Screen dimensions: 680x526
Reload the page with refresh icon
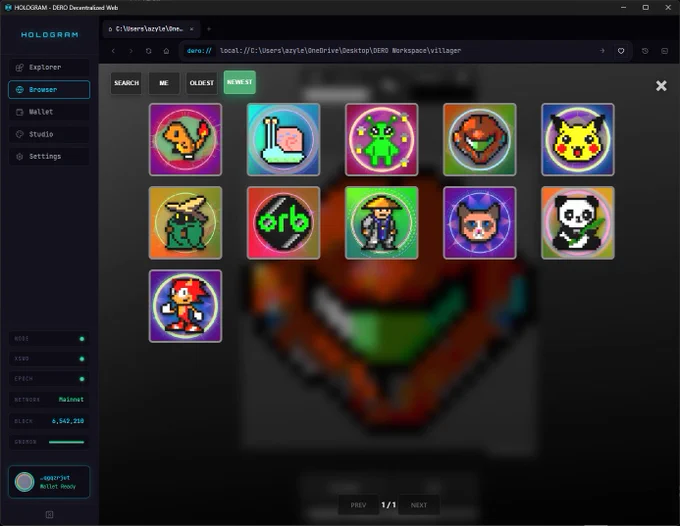[148, 51]
